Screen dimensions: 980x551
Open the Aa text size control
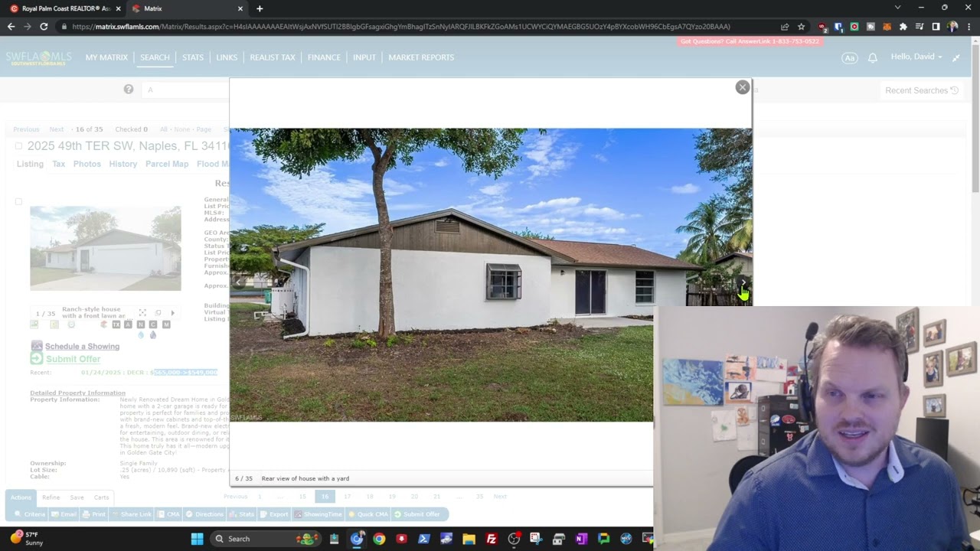[x=849, y=58]
